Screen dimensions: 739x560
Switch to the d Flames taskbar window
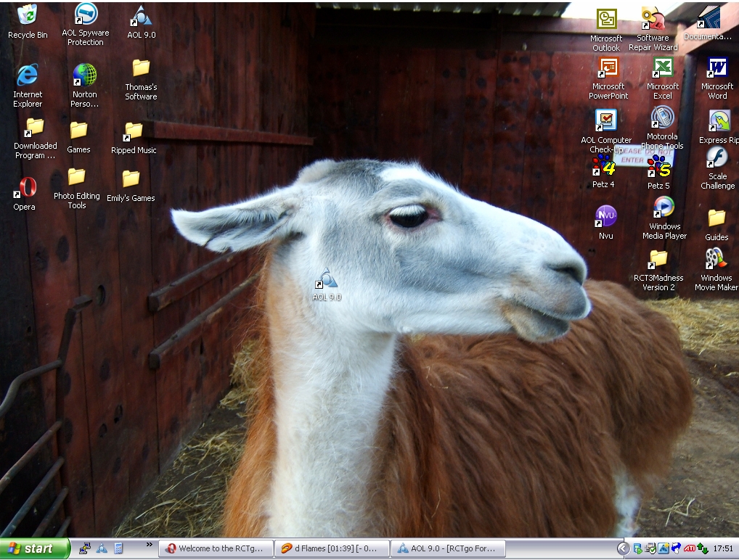pos(332,548)
